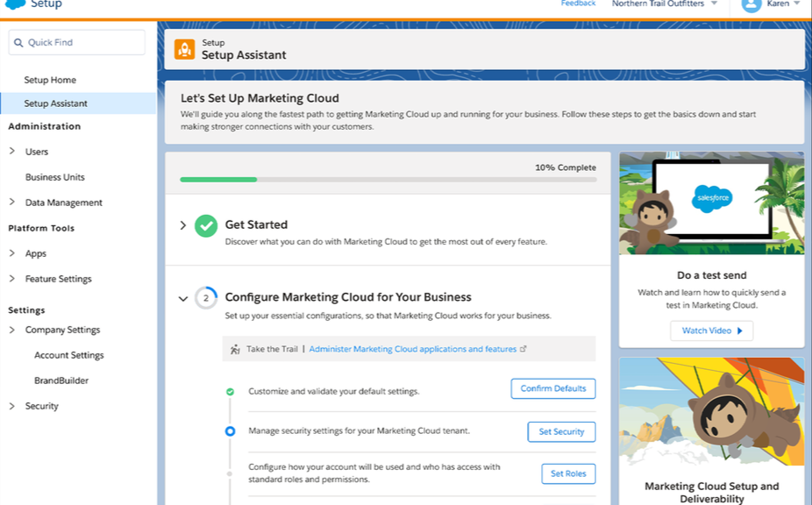Click the Karen user avatar icon
This screenshot has width=812, height=505.
point(751,4)
